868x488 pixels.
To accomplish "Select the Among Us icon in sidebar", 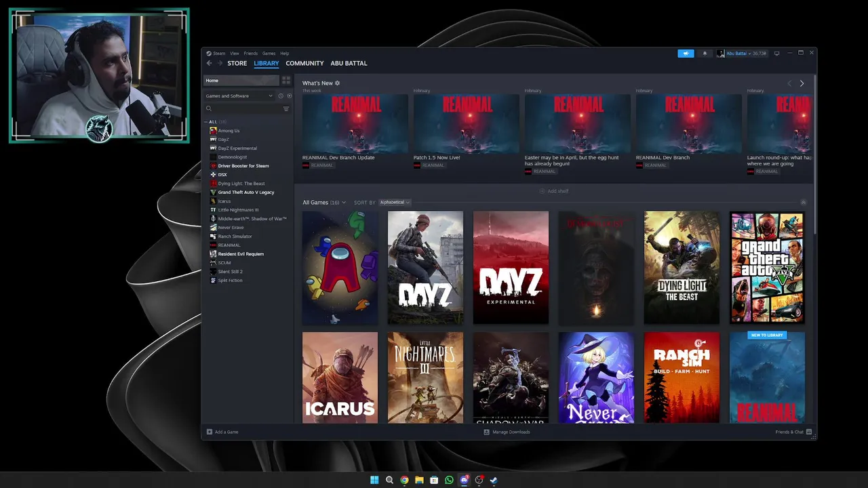I will coord(213,130).
